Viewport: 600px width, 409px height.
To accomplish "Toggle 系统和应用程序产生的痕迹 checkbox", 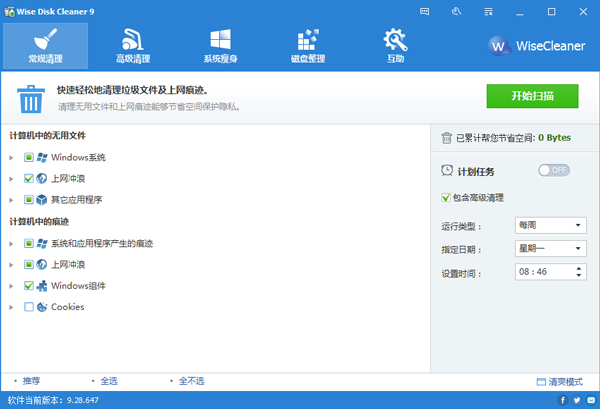I will 29,243.
